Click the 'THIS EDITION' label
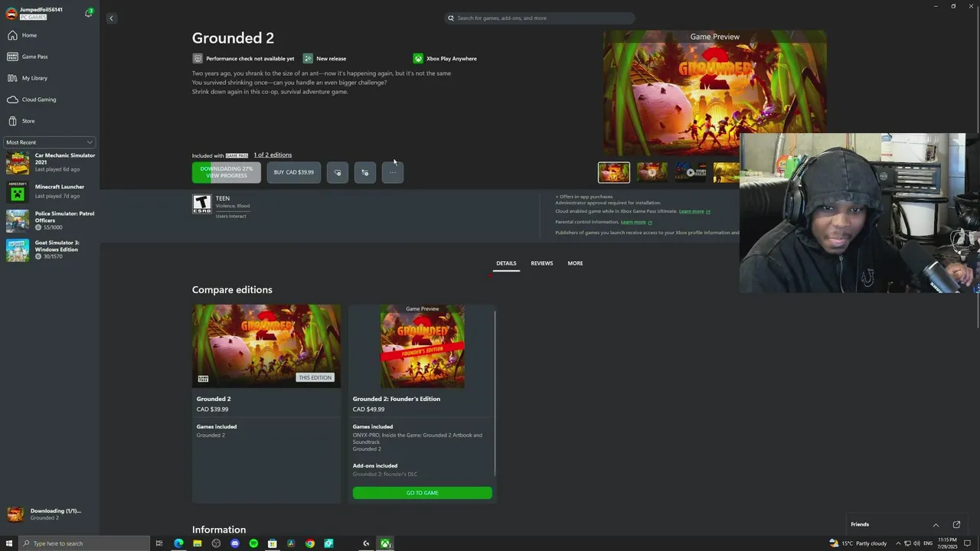Viewport: 980px width, 551px height. 315,377
